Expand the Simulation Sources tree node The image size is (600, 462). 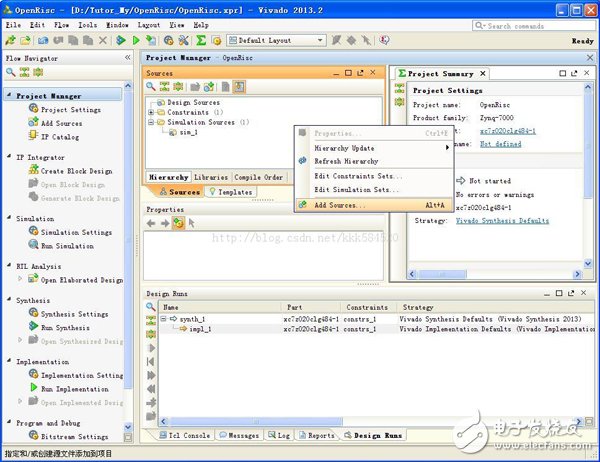151,121
